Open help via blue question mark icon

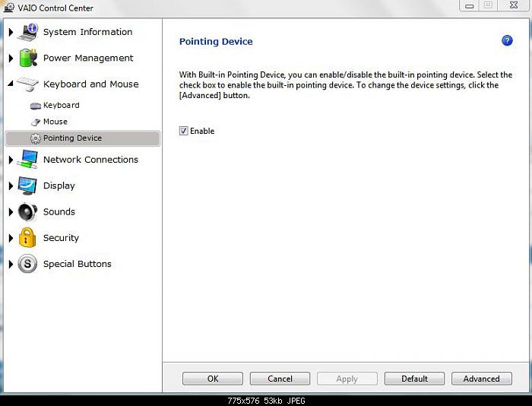coord(507,41)
